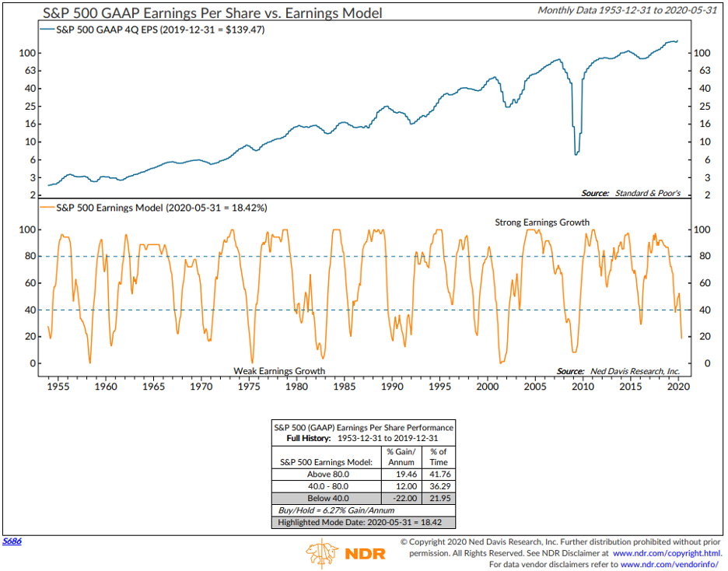Click the S&P 500 Earnings Model: table label
The image size is (728, 571).
click(x=326, y=462)
